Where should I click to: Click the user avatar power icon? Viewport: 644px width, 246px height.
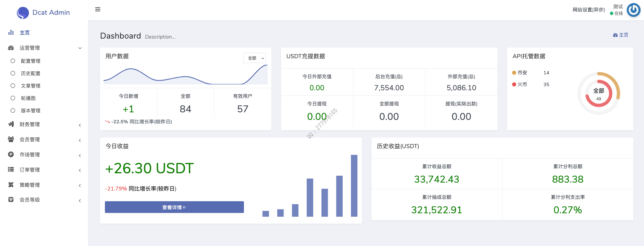(633, 10)
